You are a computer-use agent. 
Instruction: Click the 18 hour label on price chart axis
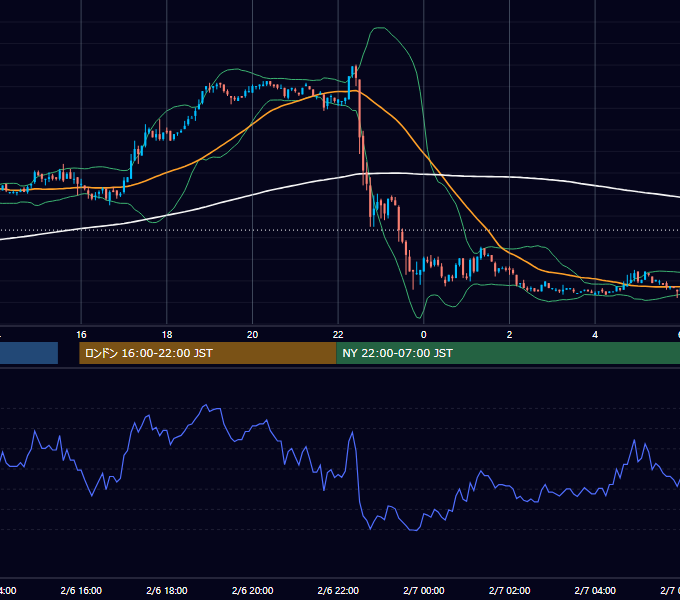coord(167,335)
